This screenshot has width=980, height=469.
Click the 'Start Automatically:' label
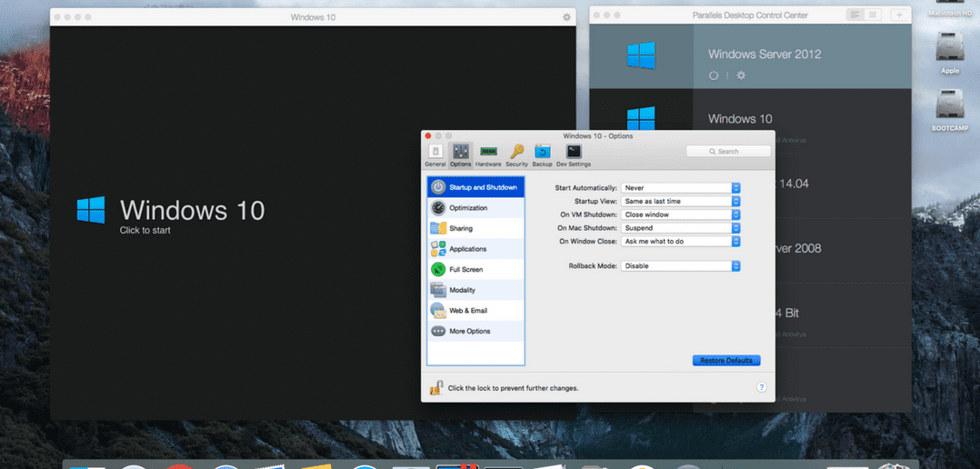[x=585, y=188]
